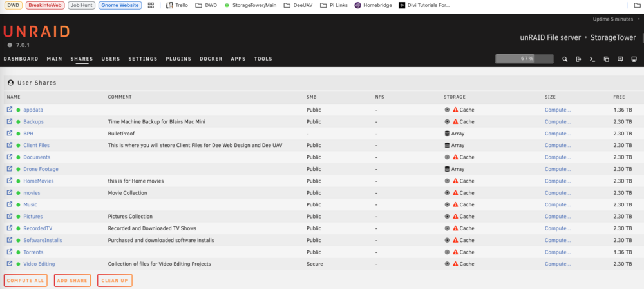This screenshot has height=289, width=644.
Task: Open the Plugins tab
Action: (178, 59)
